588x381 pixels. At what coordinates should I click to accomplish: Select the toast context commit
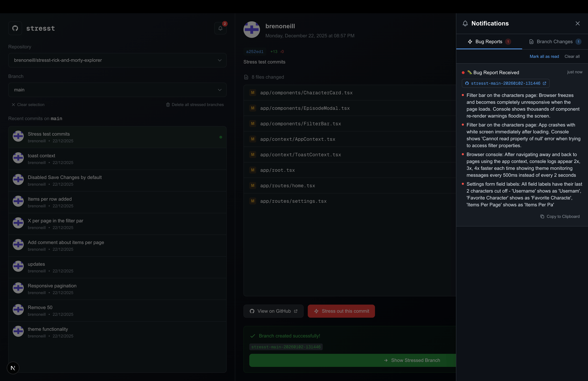117,159
